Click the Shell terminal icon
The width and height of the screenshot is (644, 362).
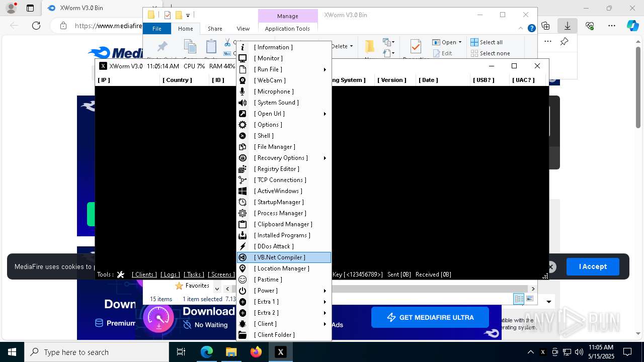(243, 136)
